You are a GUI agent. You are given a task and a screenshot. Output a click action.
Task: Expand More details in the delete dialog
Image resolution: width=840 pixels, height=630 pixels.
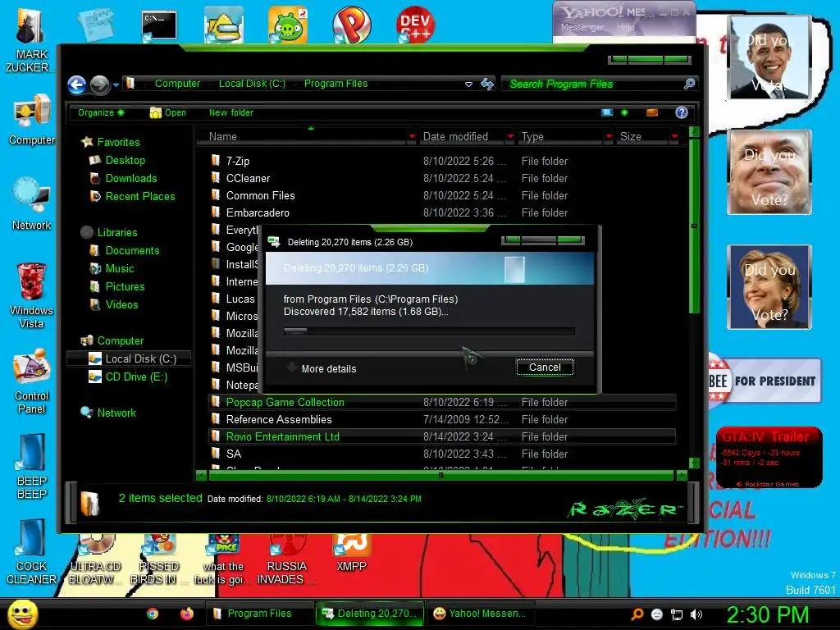pos(322,368)
